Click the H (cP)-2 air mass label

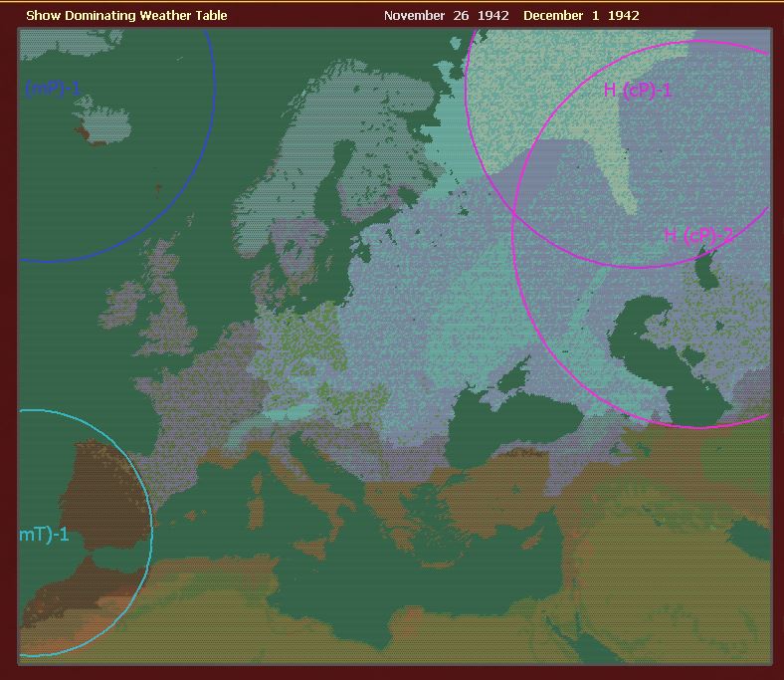tap(699, 235)
